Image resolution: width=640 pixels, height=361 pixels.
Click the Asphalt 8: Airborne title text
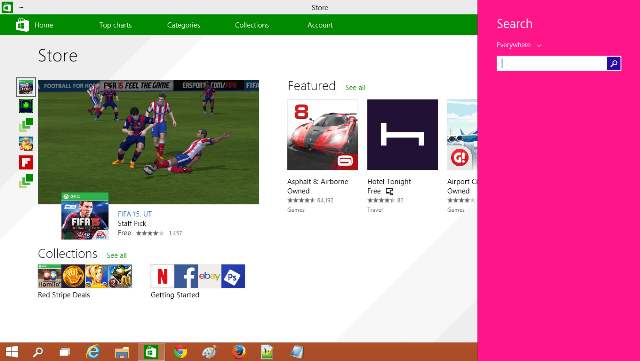[x=318, y=181]
